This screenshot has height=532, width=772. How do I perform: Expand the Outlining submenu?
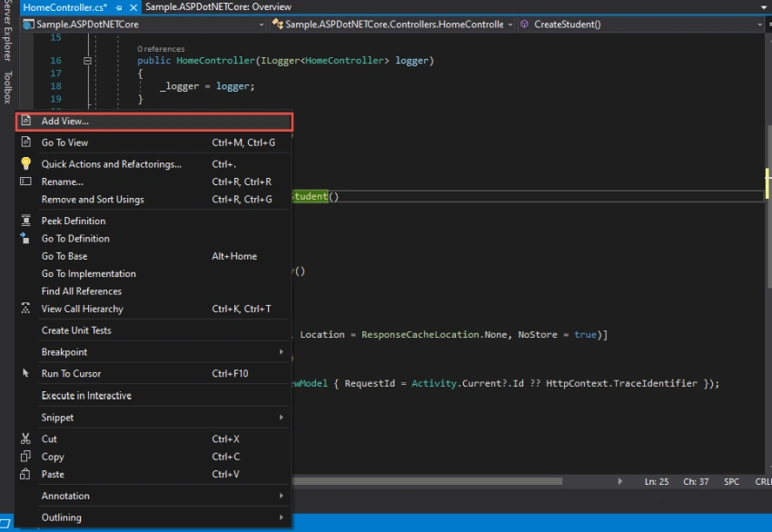coord(154,517)
